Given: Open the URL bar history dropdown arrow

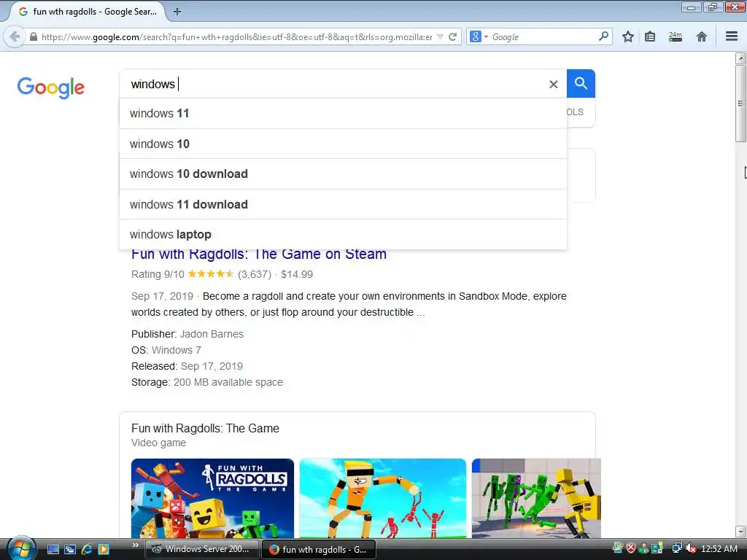Looking at the screenshot, I should click(440, 36).
